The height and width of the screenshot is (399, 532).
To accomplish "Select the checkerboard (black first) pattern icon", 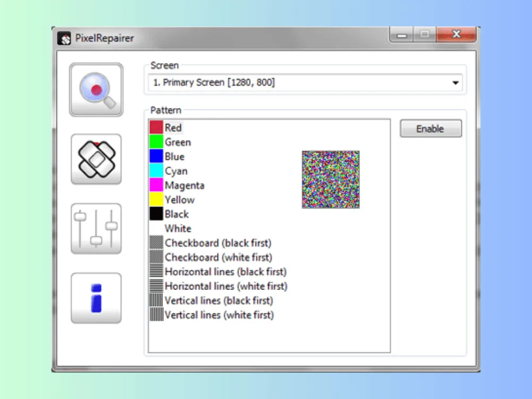I will tap(156, 243).
